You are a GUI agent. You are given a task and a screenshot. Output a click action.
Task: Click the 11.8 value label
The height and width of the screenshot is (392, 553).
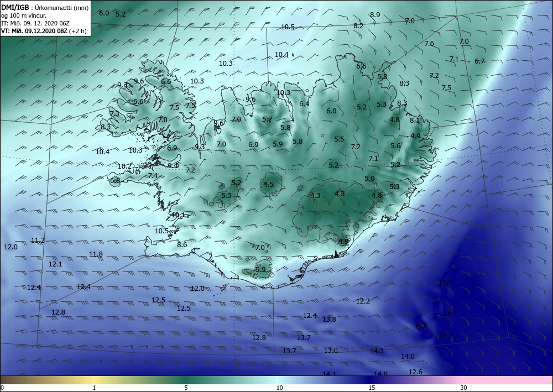point(96,254)
